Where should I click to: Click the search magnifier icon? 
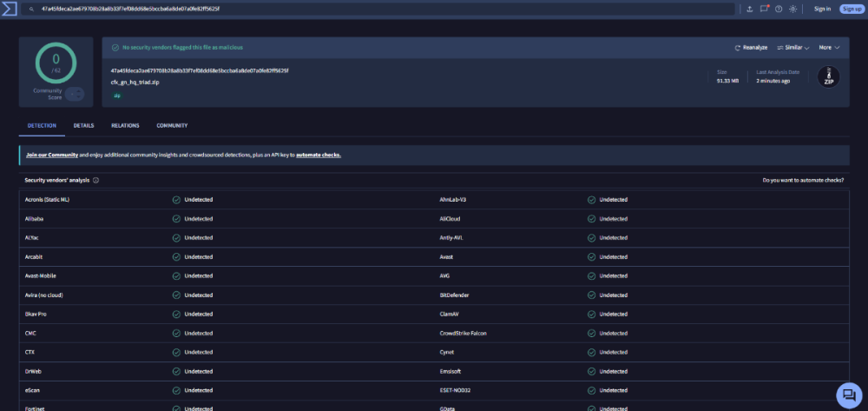coord(31,10)
